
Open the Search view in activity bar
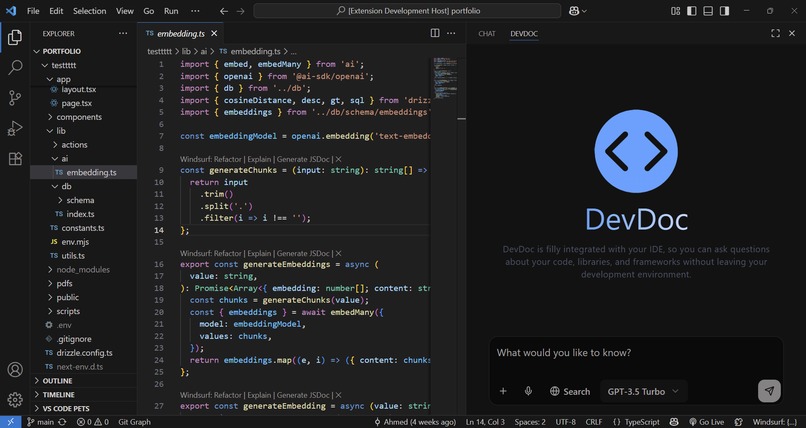click(15, 67)
